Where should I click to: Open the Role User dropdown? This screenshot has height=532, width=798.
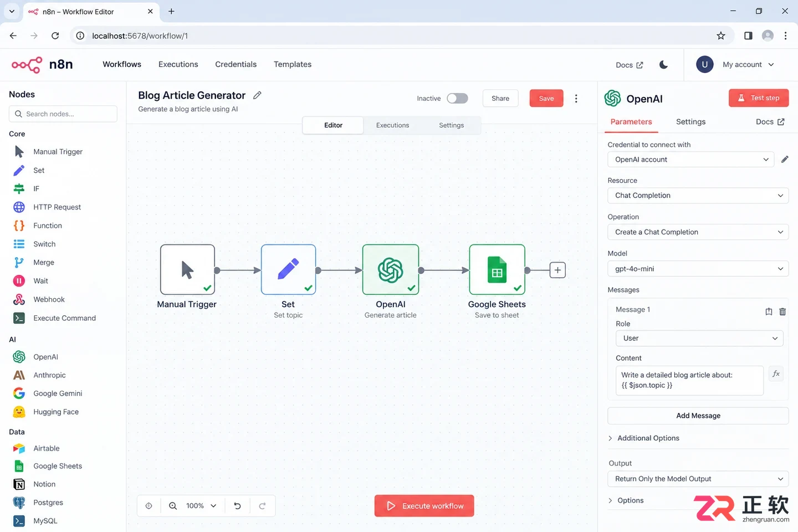(x=699, y=339)
